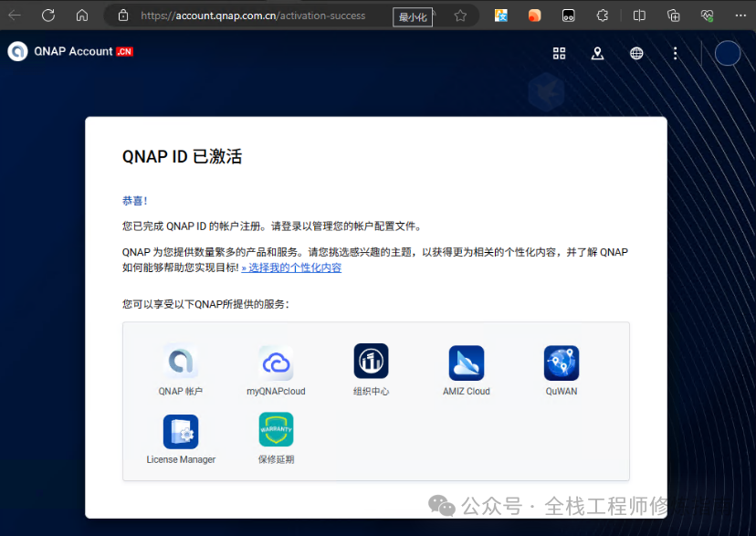Click the region location pin icon

pyautogui.click(x=597, y=53)
